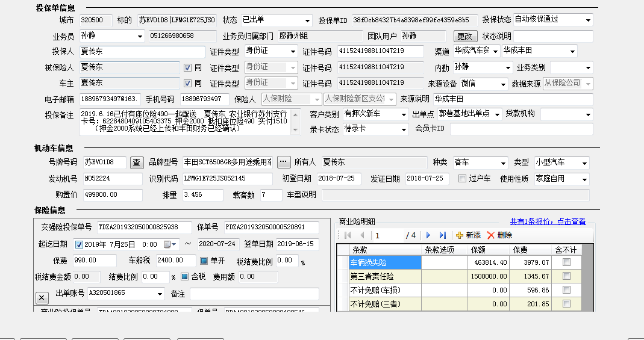The width and height of the screenshot is (644, 340).
Task: Click the 新添 add icon
Action: [460, 235]
